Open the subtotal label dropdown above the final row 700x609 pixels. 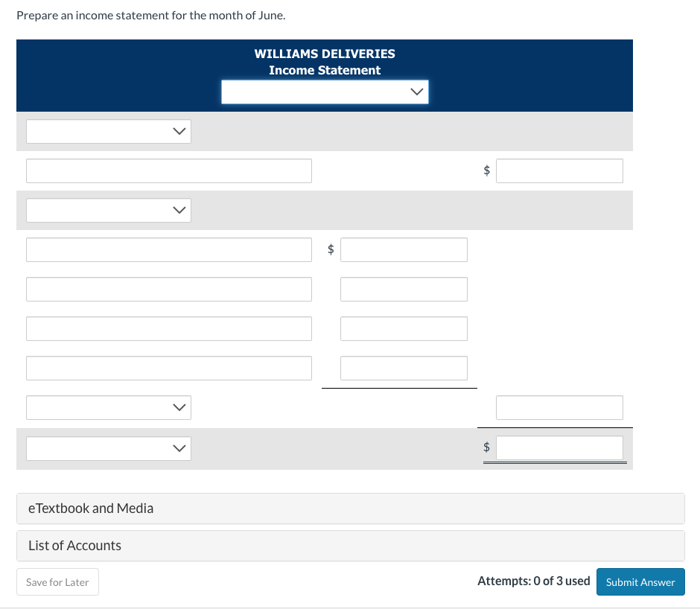click(108, 407)
